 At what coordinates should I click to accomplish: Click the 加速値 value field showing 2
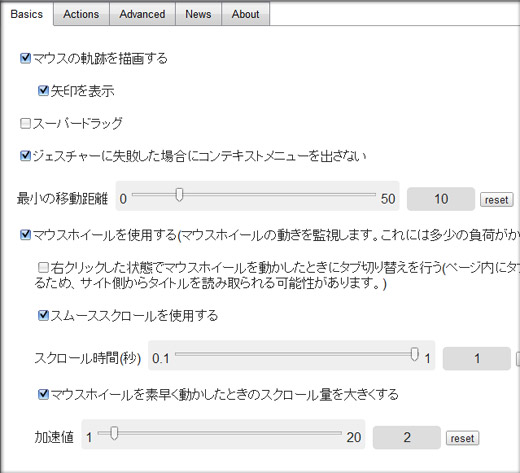(x=407, y=437)
